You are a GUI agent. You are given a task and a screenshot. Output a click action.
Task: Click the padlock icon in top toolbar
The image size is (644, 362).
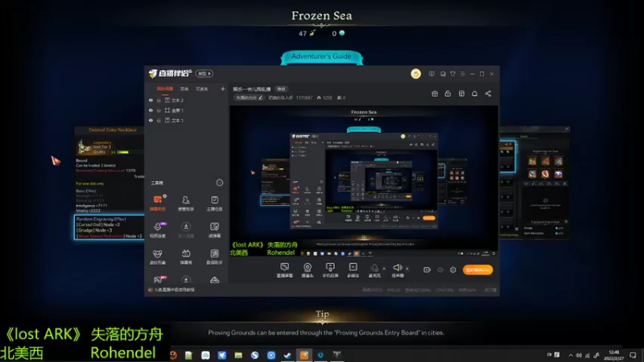pyautogui.click(x=448, y=93)
